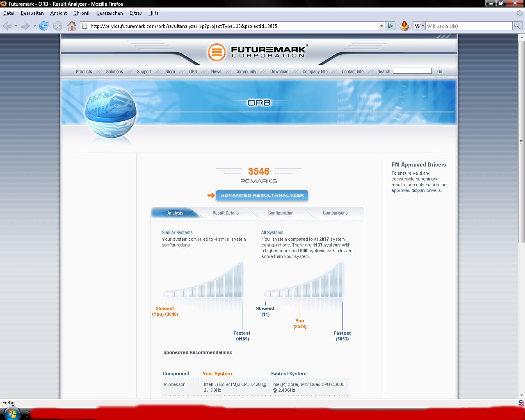Image resolution: width=525 pixels, height=420 pixels.
Task: Click the scrollbar up arrow
Action: click(522, 37)
